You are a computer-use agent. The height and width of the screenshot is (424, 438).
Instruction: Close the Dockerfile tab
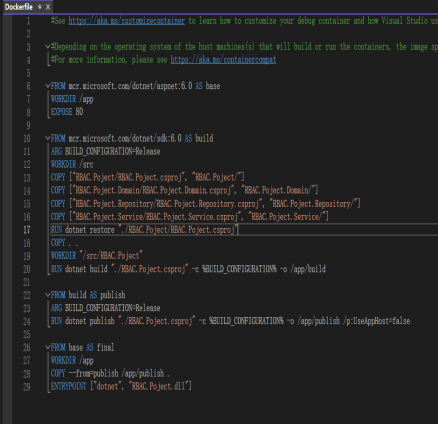coord(48,7)
